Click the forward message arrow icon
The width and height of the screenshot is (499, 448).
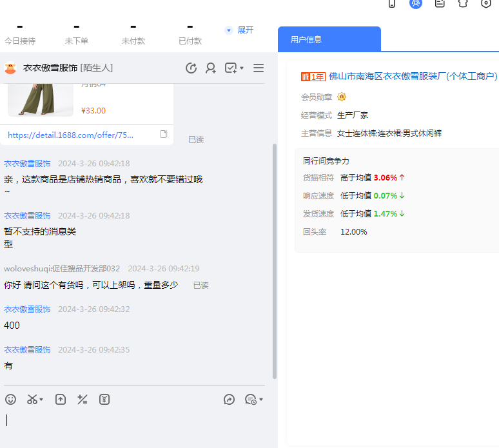[229, 400]
